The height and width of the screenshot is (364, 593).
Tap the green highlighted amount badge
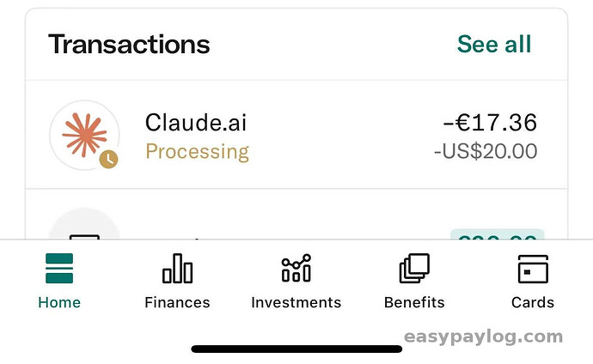[x=498, y=234]
